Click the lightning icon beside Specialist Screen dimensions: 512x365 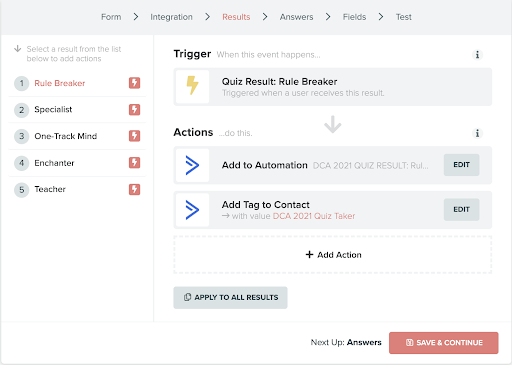134,109
